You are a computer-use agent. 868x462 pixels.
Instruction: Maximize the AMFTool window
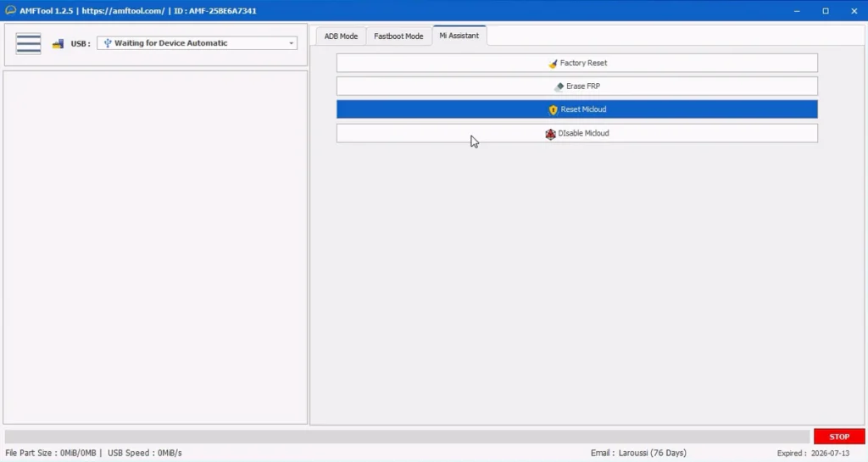coord(826,11)
